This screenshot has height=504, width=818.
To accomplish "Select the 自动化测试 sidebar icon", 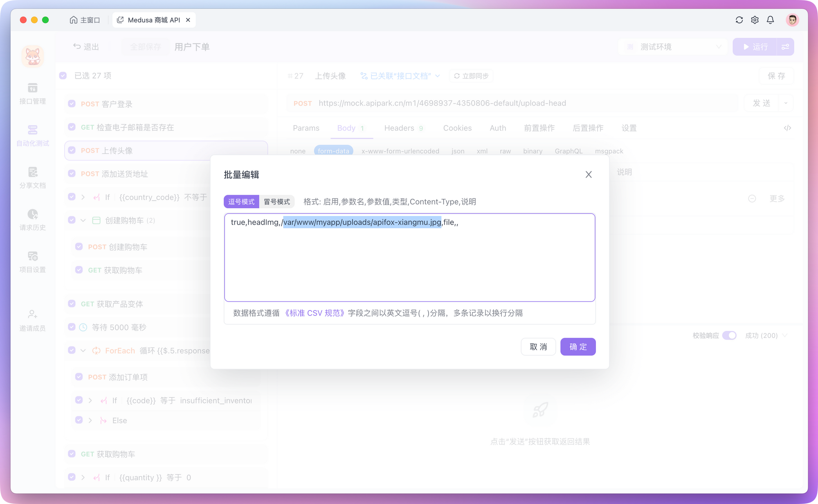I will tap(32, 135).
